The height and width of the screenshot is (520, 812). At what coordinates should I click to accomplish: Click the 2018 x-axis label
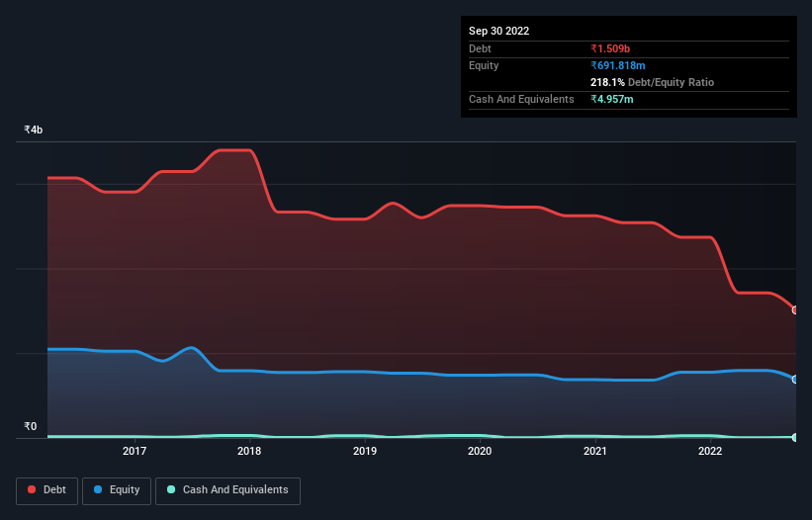coord(249,451)
